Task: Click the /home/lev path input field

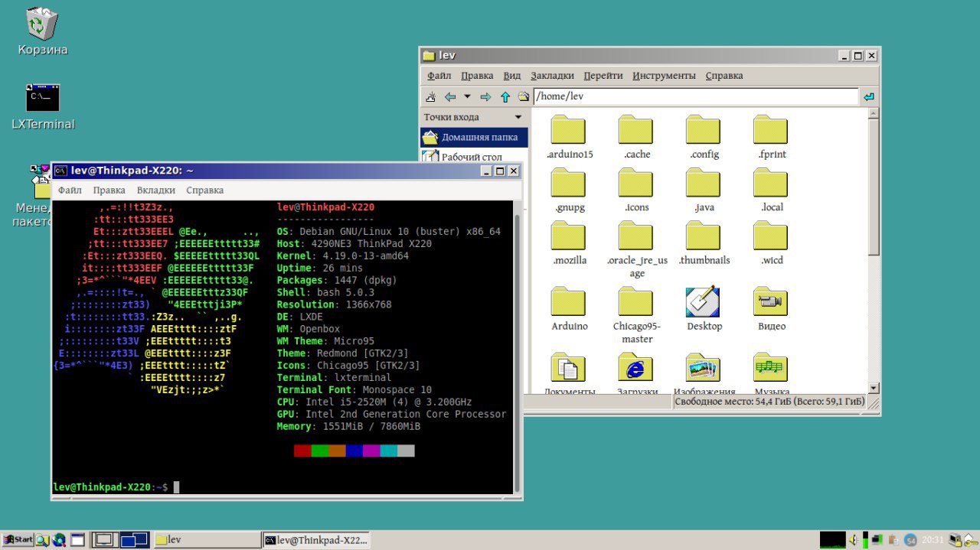Action: (696, 97)
